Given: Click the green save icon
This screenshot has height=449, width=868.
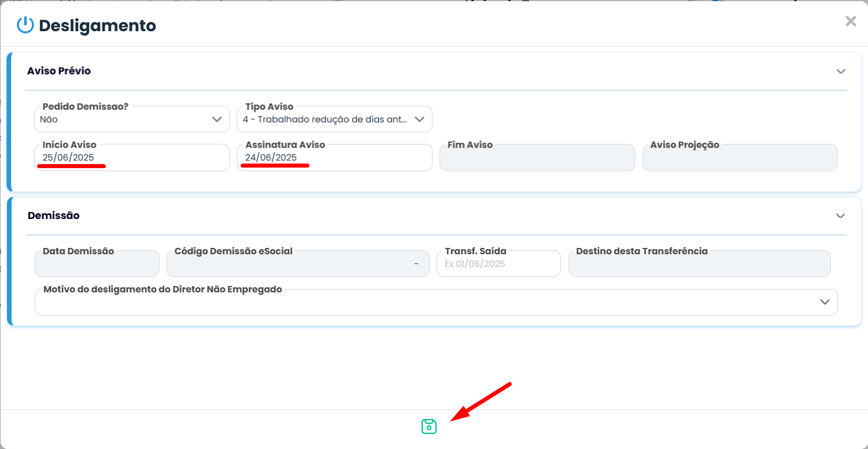Looking at the screenshot, I should (x=429, y=426).
